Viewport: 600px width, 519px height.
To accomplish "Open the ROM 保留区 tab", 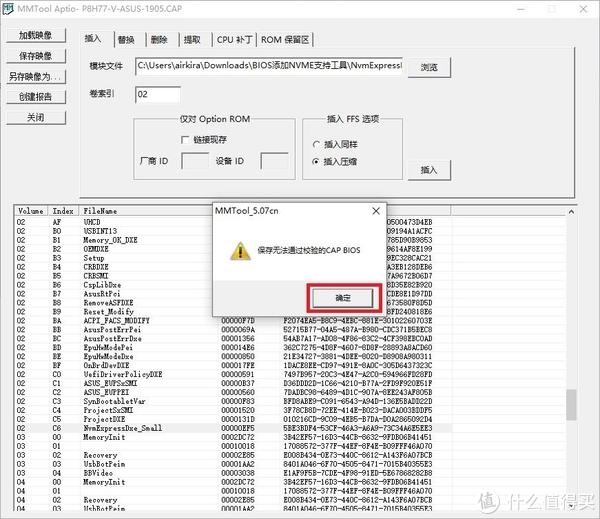I will pos(285,39).
